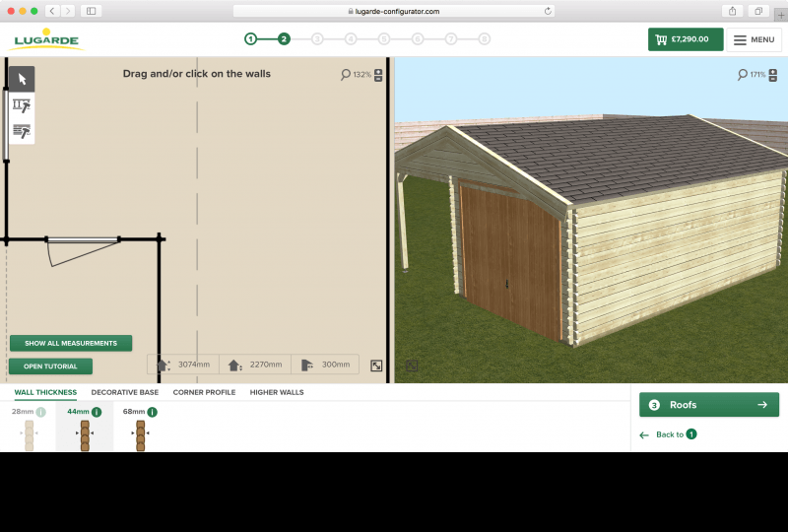Screen dimensions: 788x532
Task: Click the 3074mm ridge height field
Action: pyautogui.click(x=183, y=365)
